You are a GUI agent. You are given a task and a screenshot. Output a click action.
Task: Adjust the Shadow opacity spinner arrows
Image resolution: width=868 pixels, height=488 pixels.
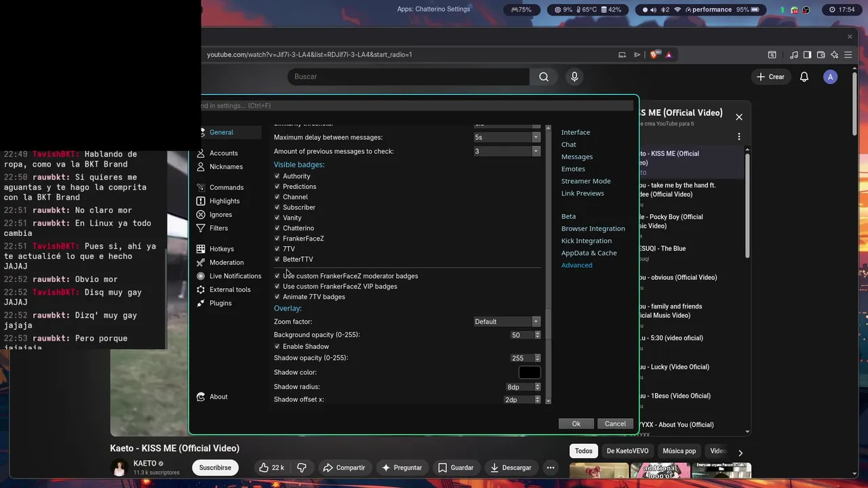pyautogui.click(x=538, y=359)
